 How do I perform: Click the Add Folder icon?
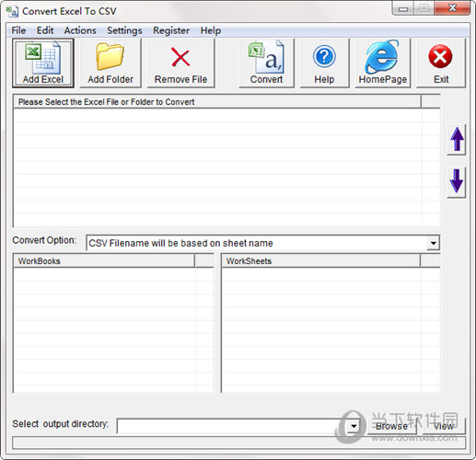click(x=110, y=63)
